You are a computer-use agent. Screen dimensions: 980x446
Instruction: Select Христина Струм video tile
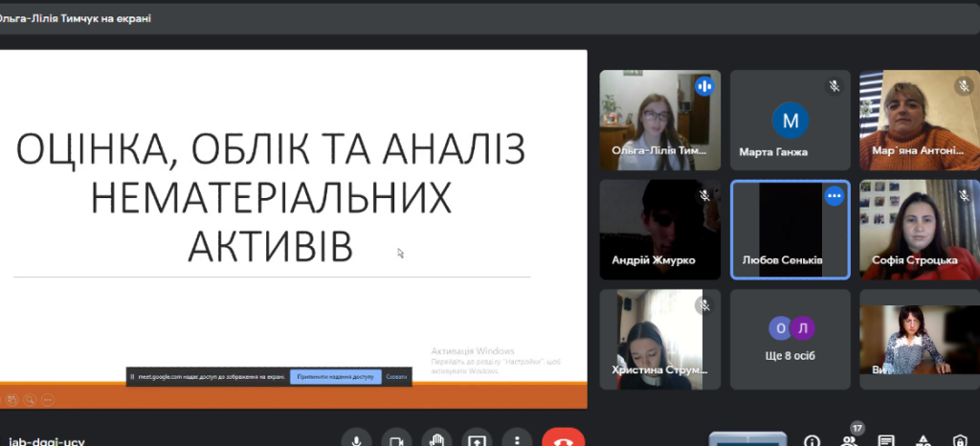[x=660, y=339]
